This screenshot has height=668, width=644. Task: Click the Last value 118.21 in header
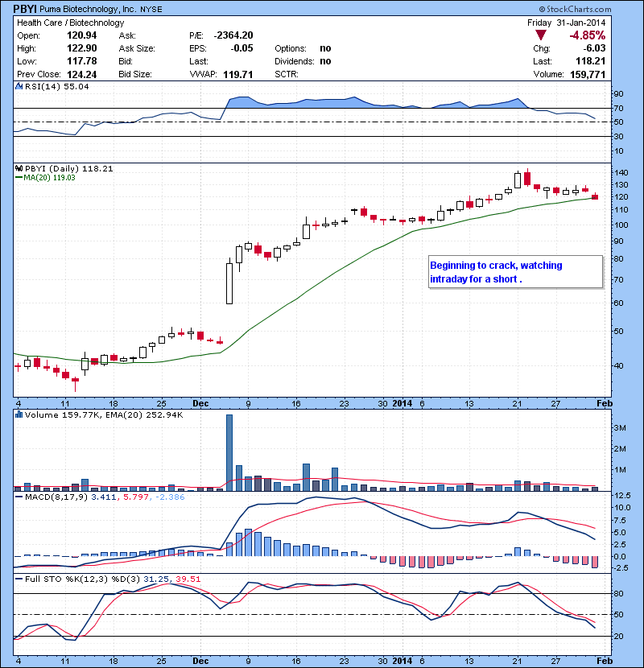(591, 61)
